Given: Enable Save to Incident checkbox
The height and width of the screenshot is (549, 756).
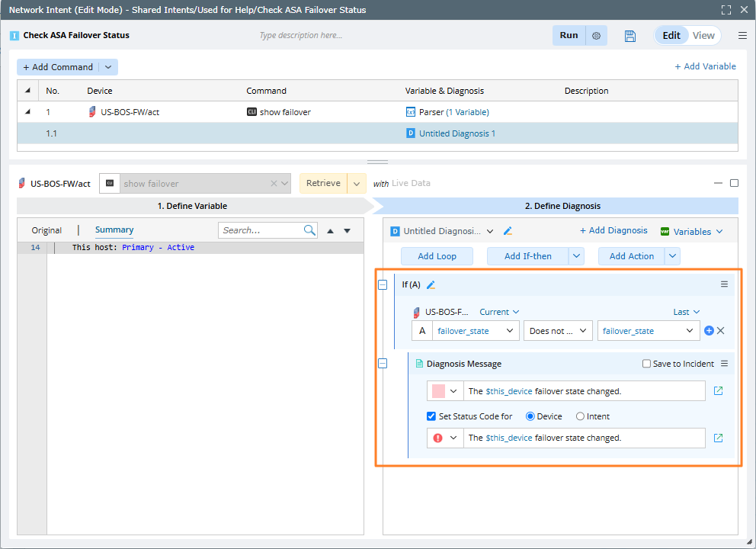Looking at the screenshot, I should pyautogui.click(x=646, y=364).
